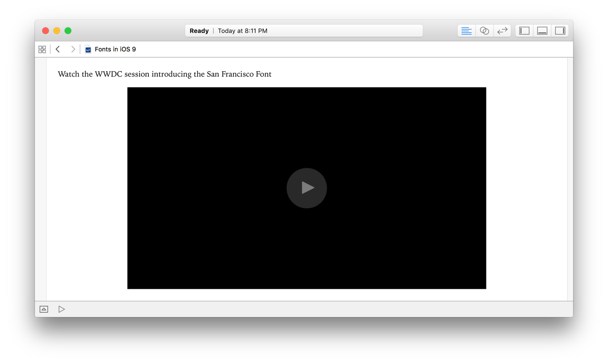Viewport: 608px width, 364px height.
Task: Click the WWDC session heading text
Action: point(165,74)
